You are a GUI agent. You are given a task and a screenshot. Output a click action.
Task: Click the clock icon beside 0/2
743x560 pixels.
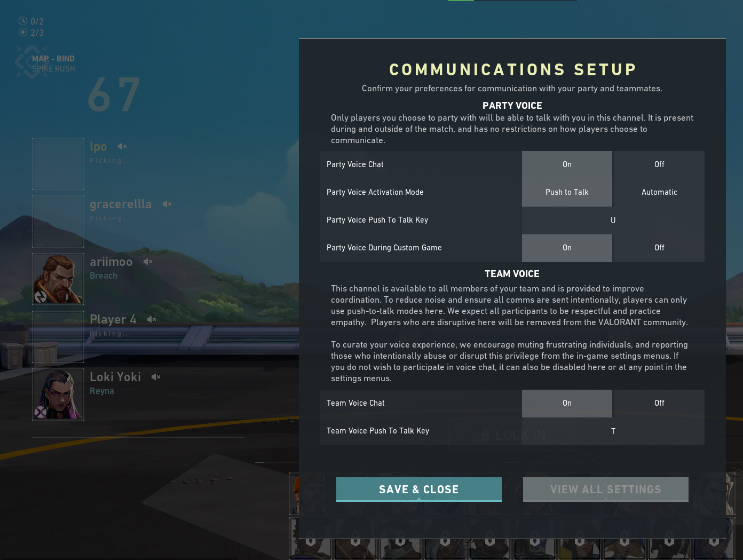click(x=23, y=21)
